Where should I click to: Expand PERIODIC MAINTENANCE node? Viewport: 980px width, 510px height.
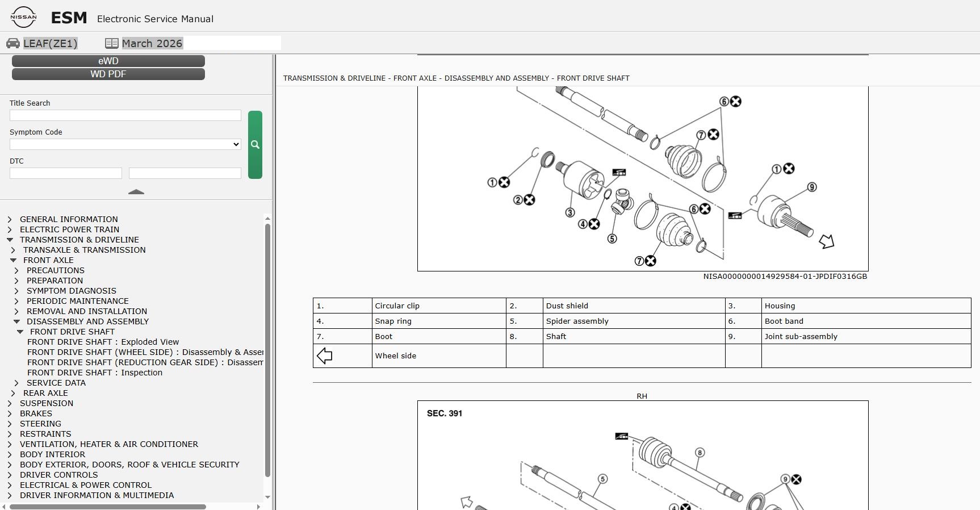click(16, 301)
